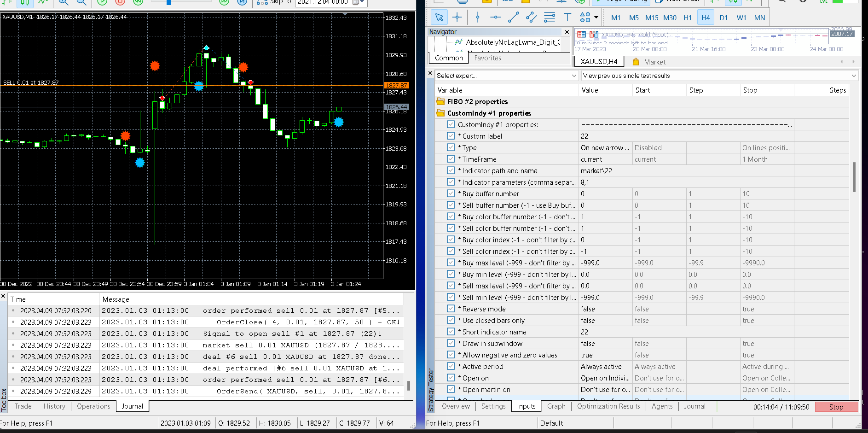The height and width of the screenshot is (433, 868).
Task: Toggle the Type parameter checkbox
Action: click(x=451, y=147)
